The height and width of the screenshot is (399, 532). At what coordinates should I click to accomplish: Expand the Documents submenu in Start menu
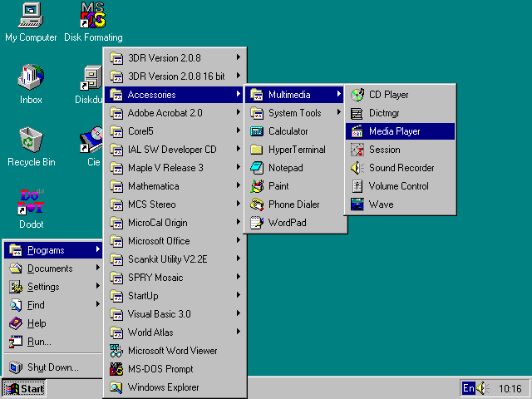(x=50, y=268)
